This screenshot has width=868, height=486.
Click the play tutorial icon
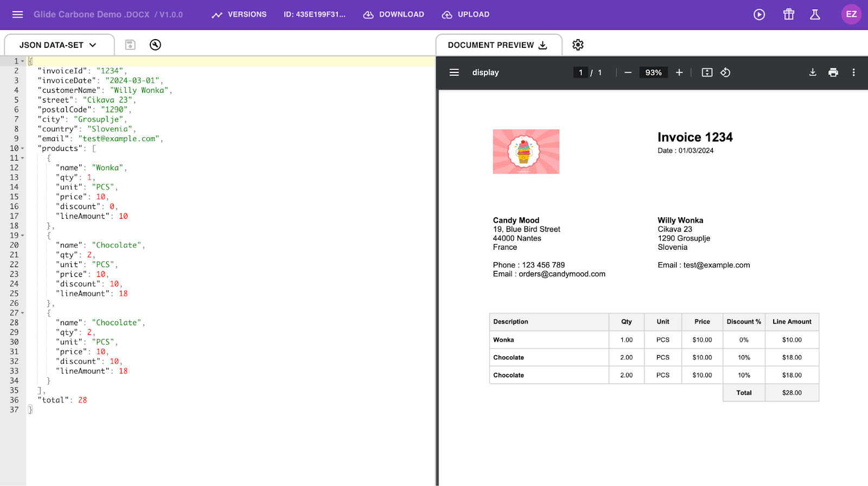pos(759,15)
